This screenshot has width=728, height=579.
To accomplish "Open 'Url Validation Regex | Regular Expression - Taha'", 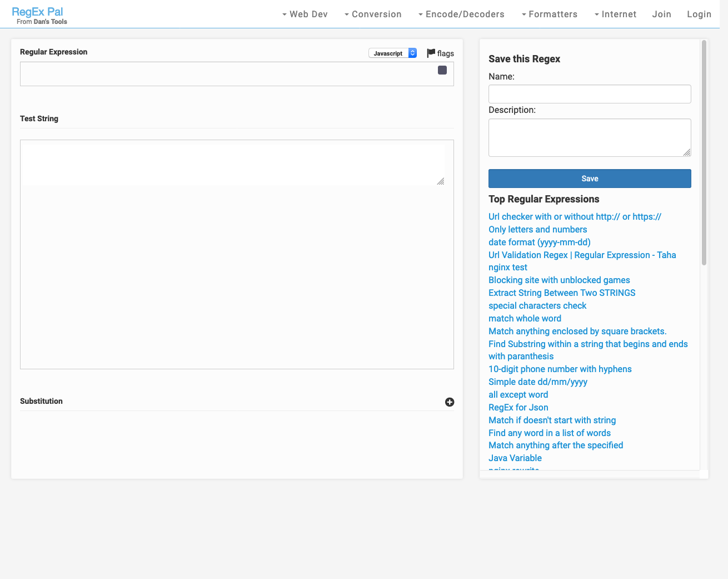I will pos(582,255).
